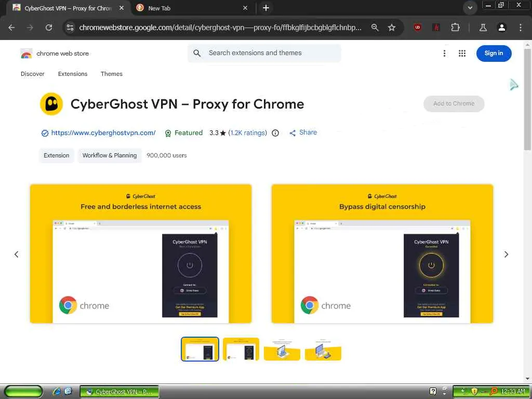
Task: Open the 'Bypass digital censorship' screenshot
Action: click(382, 254)
